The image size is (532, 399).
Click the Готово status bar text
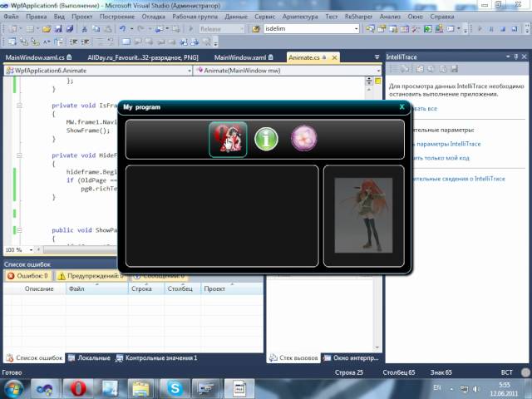12,372
